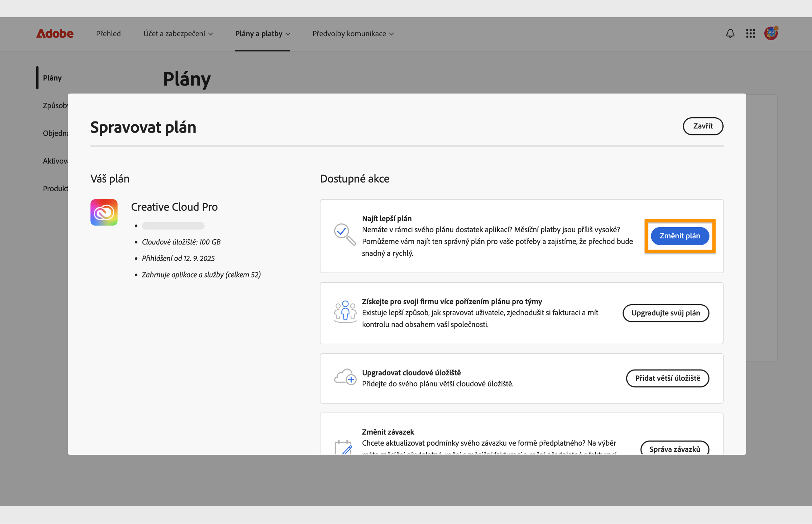Click the Creative Cloud Pro app icon

pyautogui.click(x=104, y=212)
